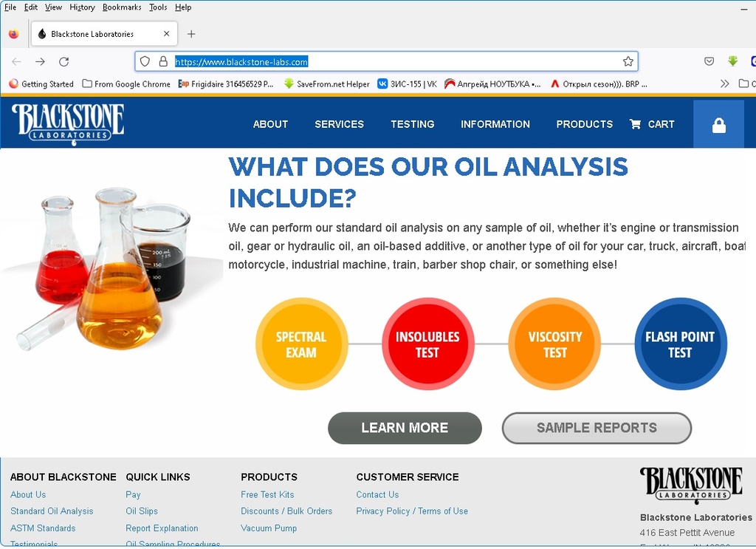Screen dimensions: 756x549
Task: Minimize the Firefox window
Action: point(744,9)
